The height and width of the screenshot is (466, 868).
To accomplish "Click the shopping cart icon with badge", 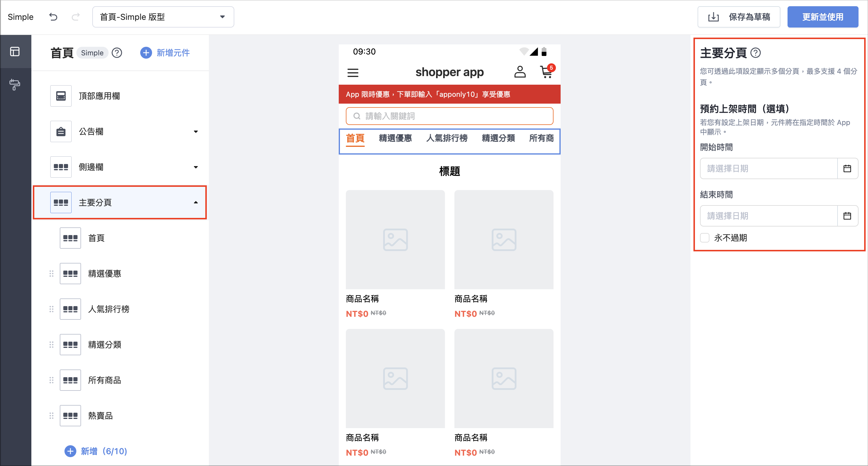I will pos(547,71).
